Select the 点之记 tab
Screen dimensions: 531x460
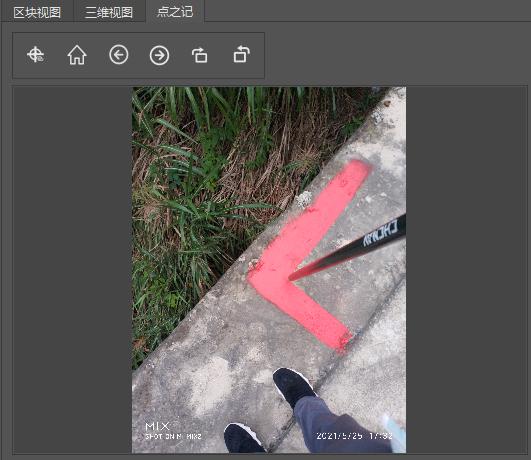pos(175,12)
